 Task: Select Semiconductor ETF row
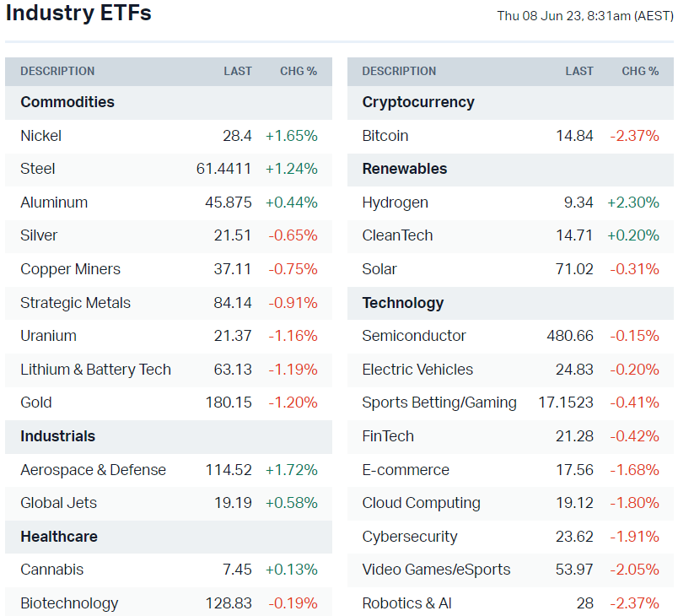pos(414,336)
